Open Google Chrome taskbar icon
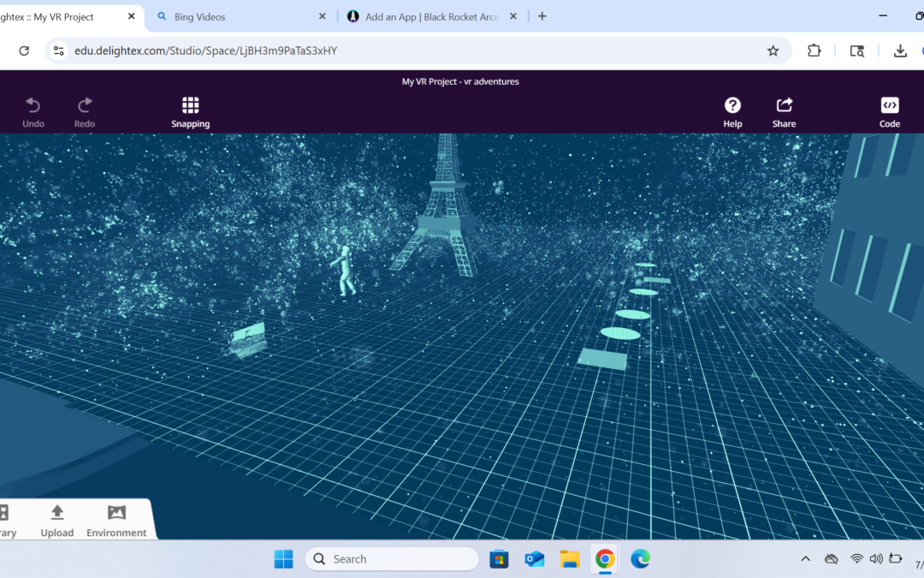924x578 pixels. 605,558
